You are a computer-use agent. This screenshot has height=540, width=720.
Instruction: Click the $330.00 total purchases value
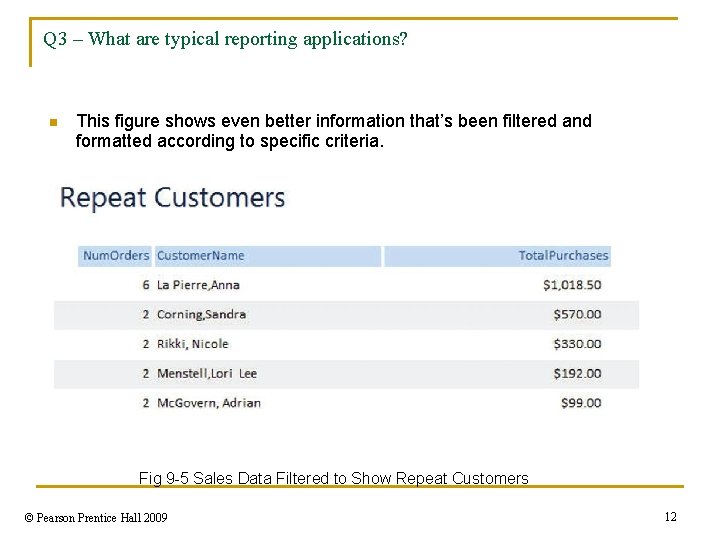(577, 344)
